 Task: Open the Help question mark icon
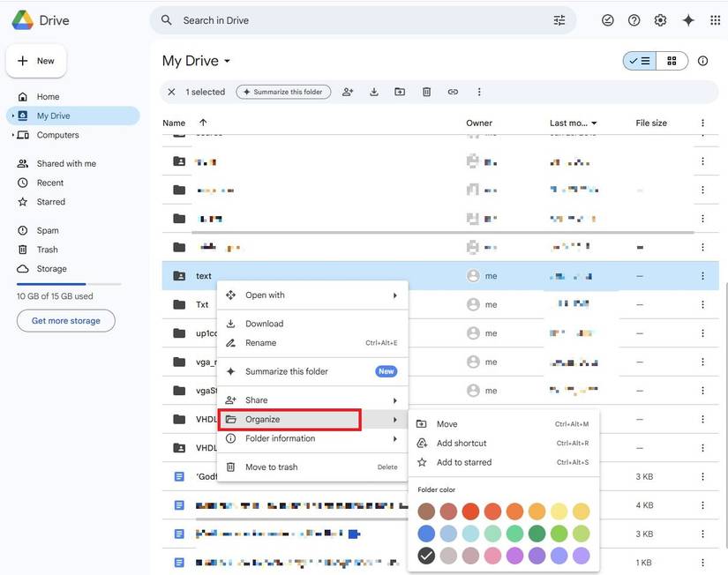pos(634,20)
